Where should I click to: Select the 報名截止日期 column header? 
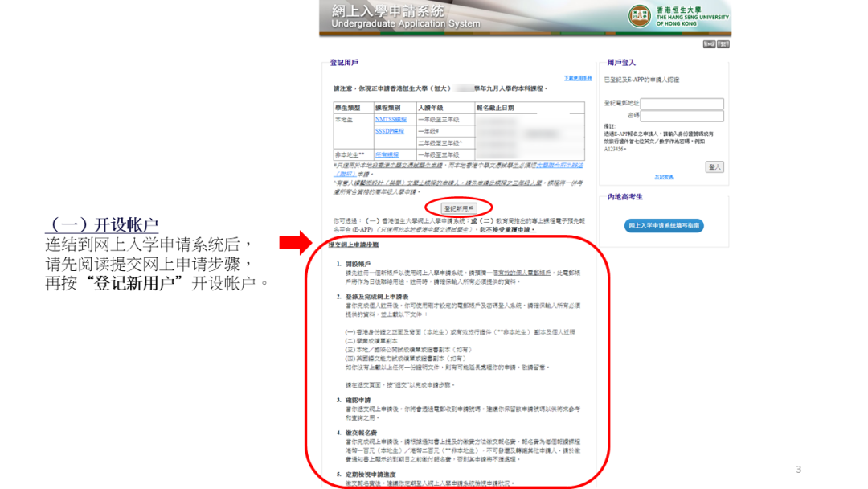495,108
